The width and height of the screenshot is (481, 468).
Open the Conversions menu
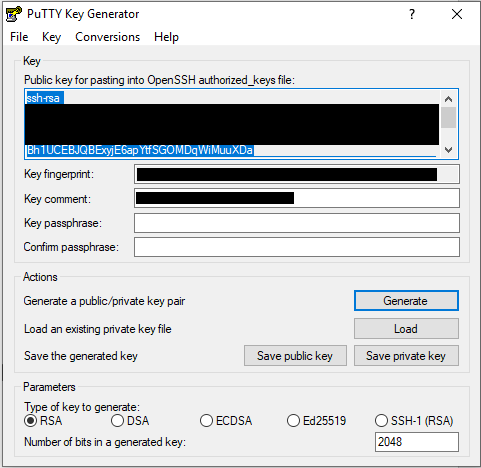(107, 37)
